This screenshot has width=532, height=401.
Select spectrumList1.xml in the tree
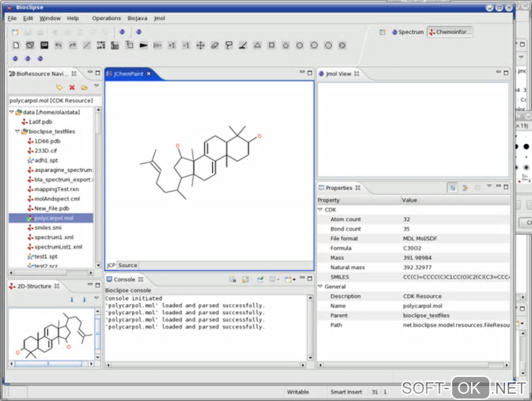click(58, 247)
